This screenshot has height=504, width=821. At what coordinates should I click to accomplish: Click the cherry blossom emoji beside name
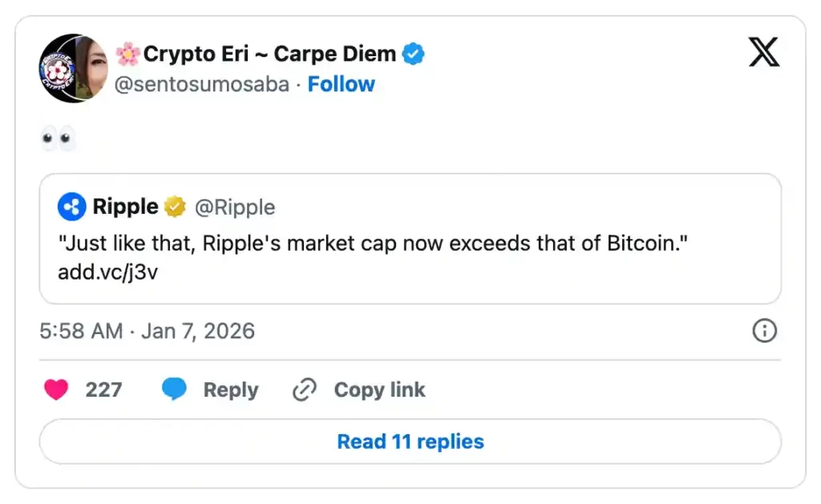tap(127, 54)
